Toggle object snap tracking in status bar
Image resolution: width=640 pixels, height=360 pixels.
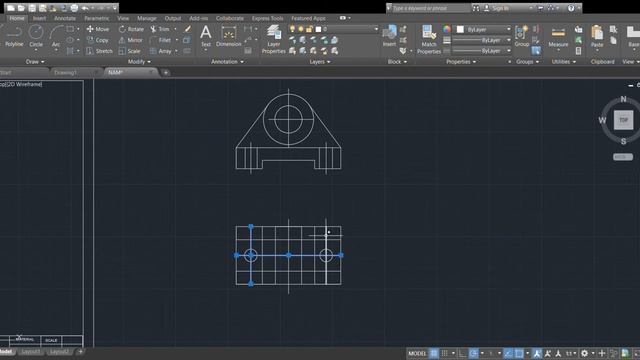(508, 353)
